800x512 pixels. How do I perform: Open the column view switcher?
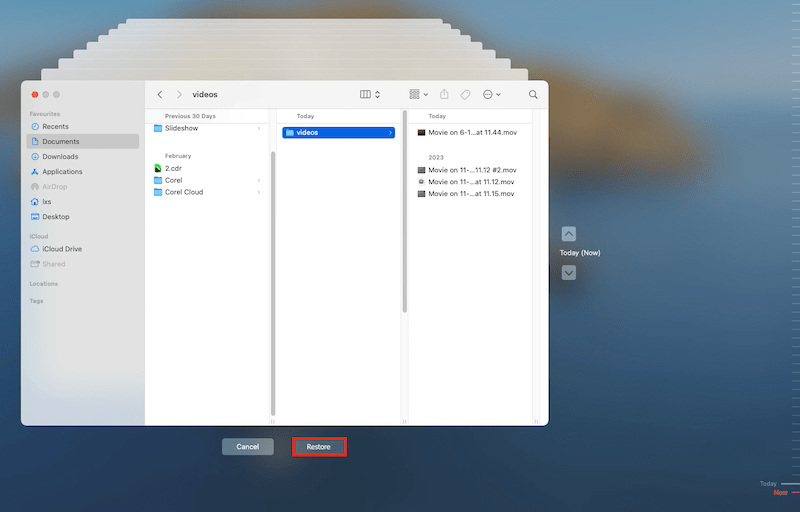[370, 94]
